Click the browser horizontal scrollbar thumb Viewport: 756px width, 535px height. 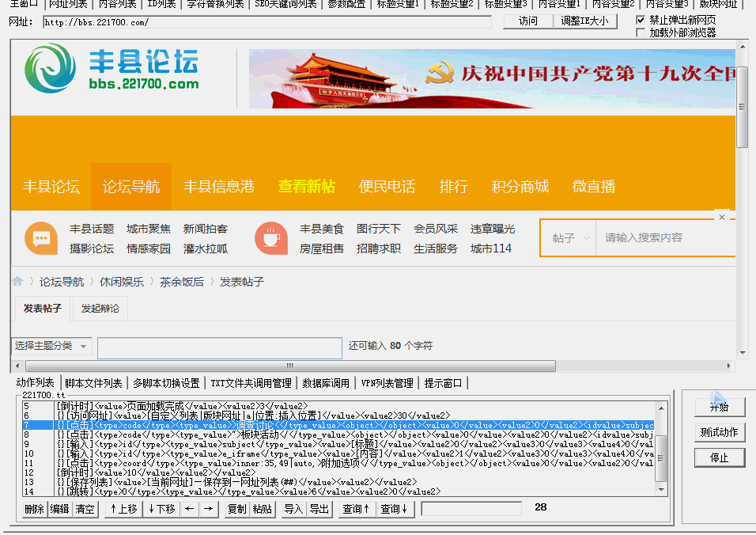pyautogui.click(x=290, y=366)
